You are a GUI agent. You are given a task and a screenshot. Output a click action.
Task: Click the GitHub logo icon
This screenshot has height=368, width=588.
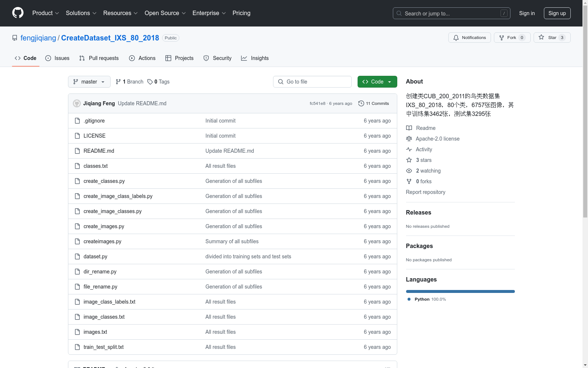point(18,13)
